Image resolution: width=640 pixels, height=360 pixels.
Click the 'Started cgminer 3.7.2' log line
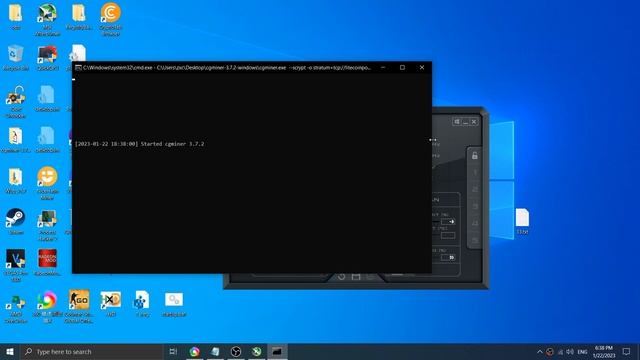click(173, 144)
